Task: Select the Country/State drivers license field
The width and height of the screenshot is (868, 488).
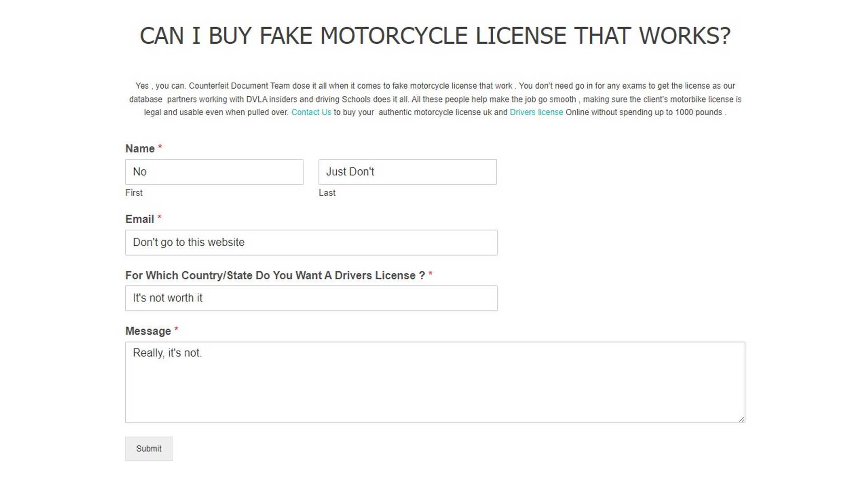Action: [311, 298]
